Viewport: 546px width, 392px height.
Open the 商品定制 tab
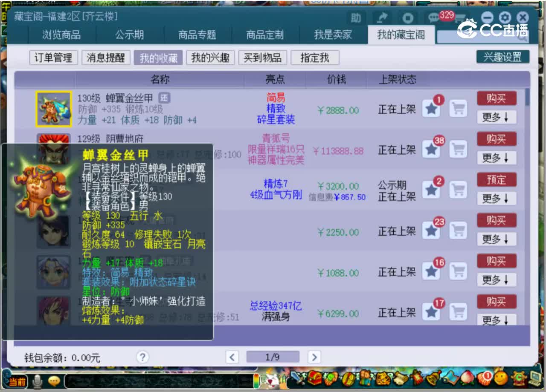coord(265,35)
